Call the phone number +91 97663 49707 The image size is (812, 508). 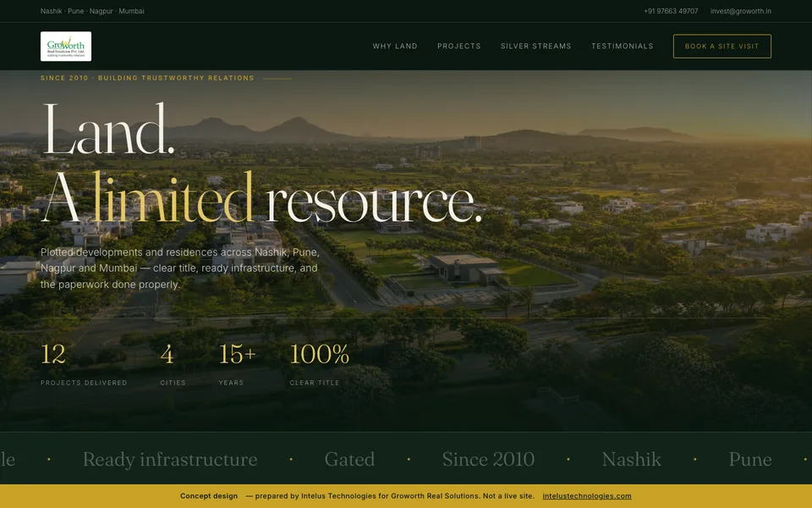point(671,11)
